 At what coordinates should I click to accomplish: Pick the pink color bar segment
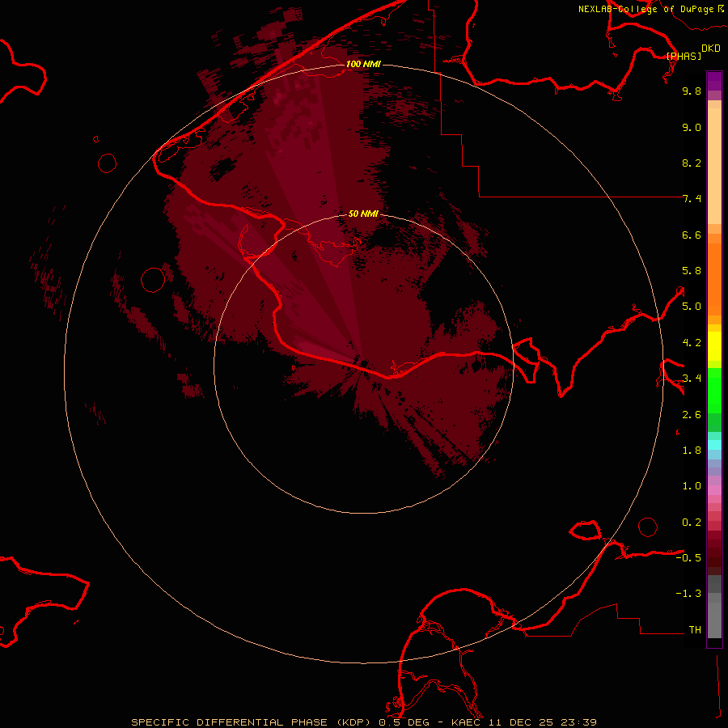[714, 490]
